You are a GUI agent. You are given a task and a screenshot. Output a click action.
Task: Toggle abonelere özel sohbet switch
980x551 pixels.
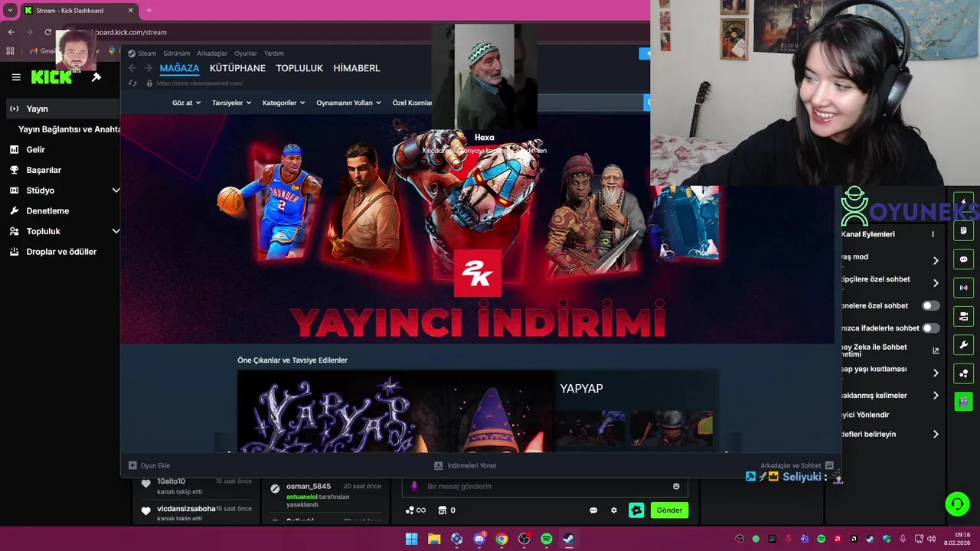930,305
